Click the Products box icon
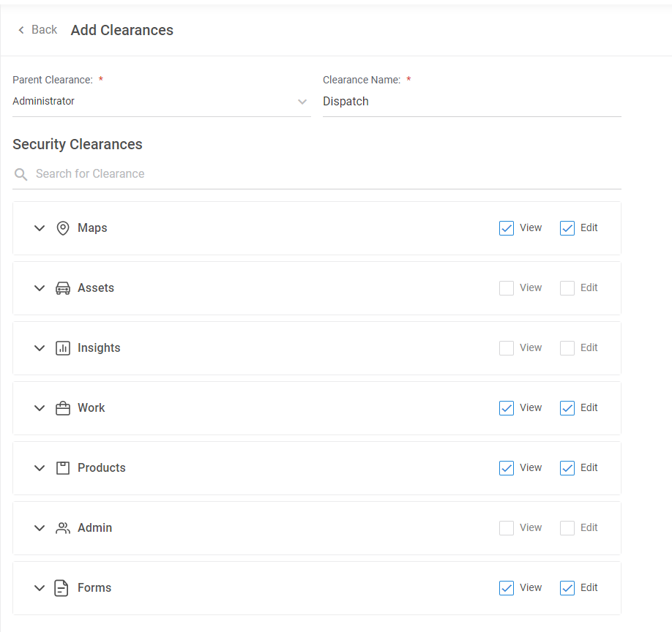This screenshot has width=672, height=632. (x=63, y=468)
